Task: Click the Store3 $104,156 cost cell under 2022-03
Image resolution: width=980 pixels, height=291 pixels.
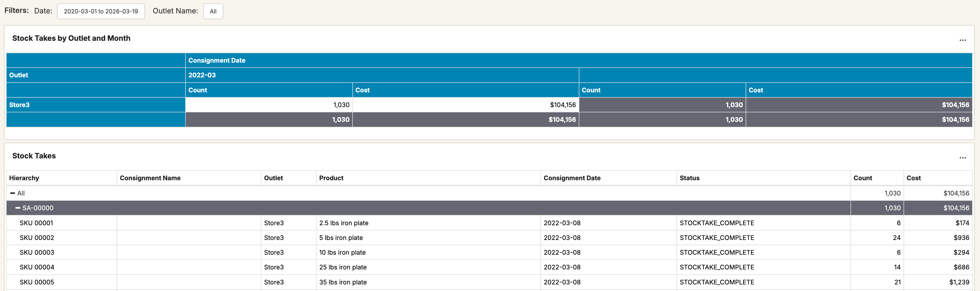Action: pyautogui.click(x=563, y=105)
